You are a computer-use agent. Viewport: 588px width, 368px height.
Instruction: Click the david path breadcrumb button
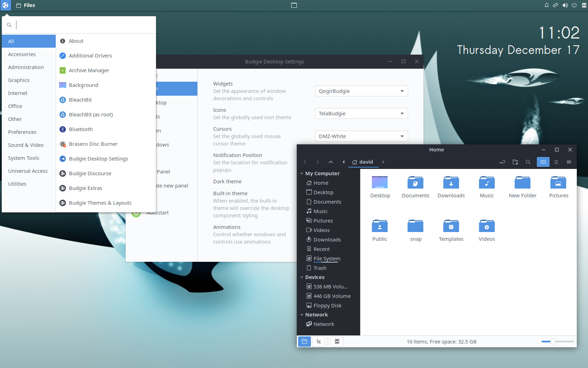363,162
